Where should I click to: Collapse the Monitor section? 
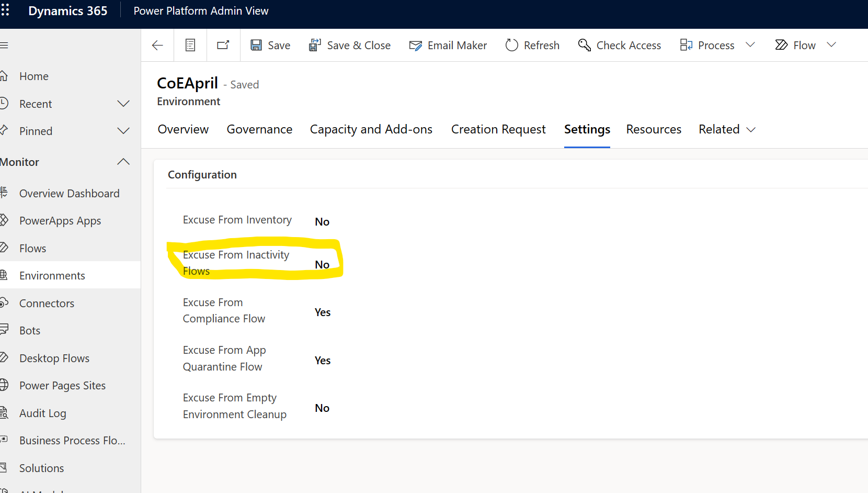pos(123,162)
